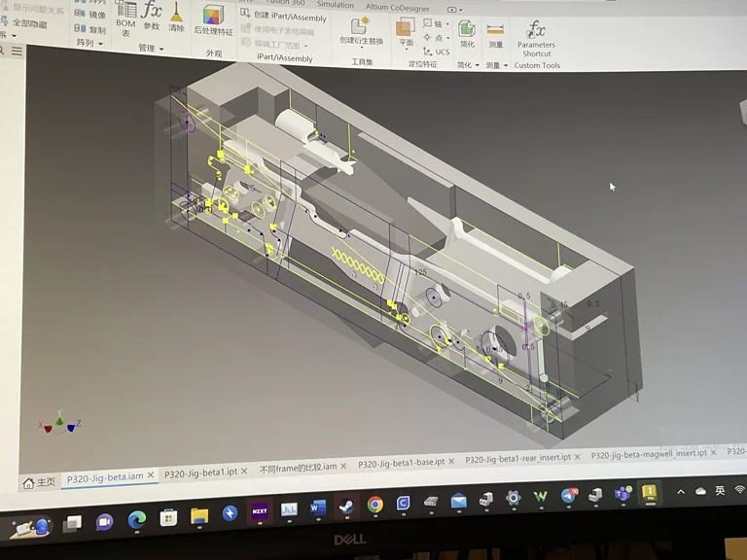
Task: Open Word from taskbar
Action: pos(318,507)
